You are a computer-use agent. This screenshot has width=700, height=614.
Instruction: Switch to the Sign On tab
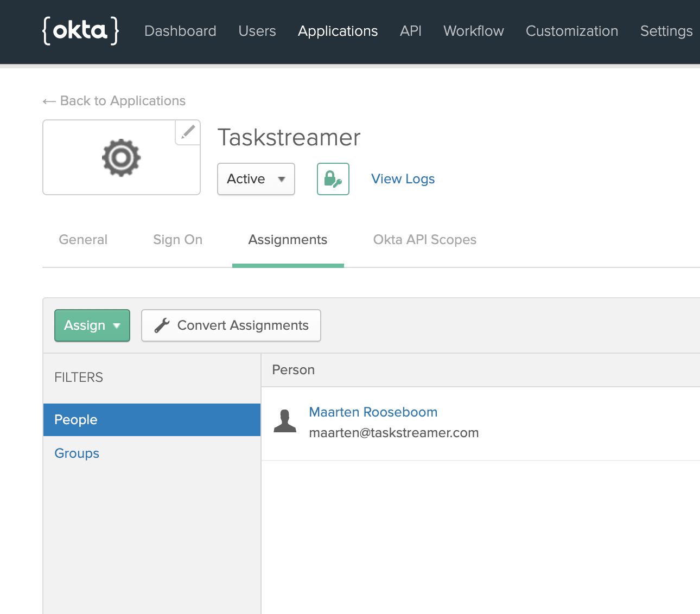(x=178, y=240)
